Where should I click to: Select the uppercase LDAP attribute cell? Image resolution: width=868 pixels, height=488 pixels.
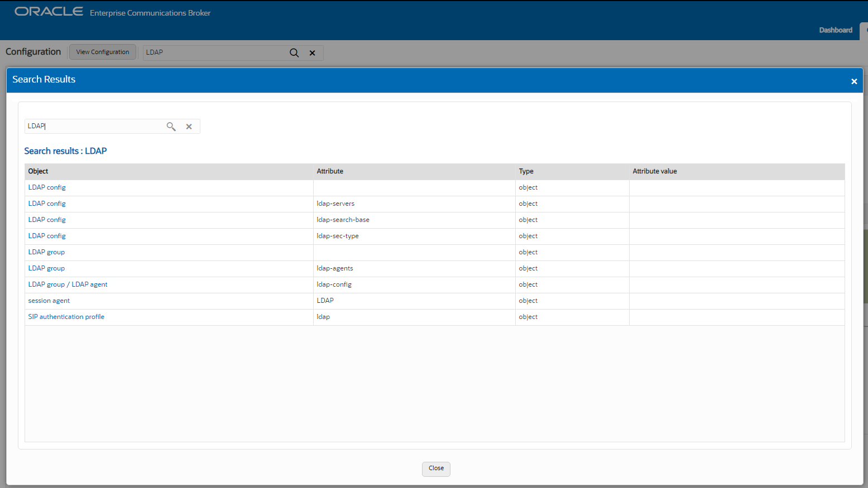point(414,301)
